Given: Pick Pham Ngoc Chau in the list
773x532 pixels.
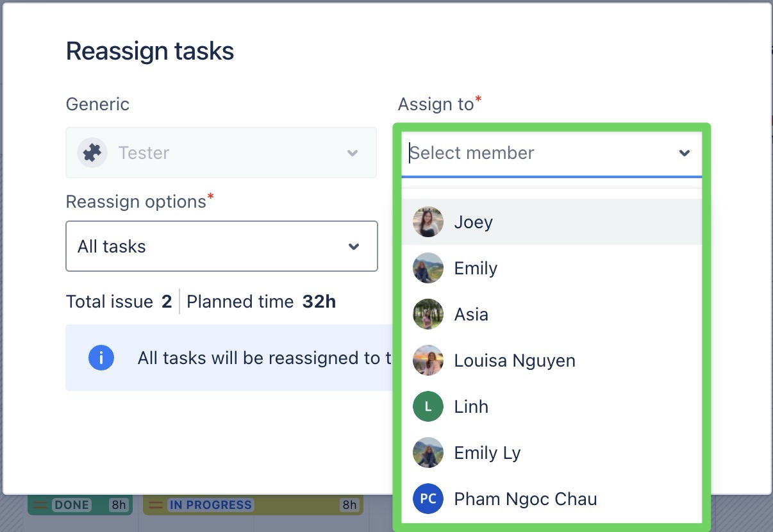Looking at the screenshot, I should pyautogui.click(x=526, y=499).
